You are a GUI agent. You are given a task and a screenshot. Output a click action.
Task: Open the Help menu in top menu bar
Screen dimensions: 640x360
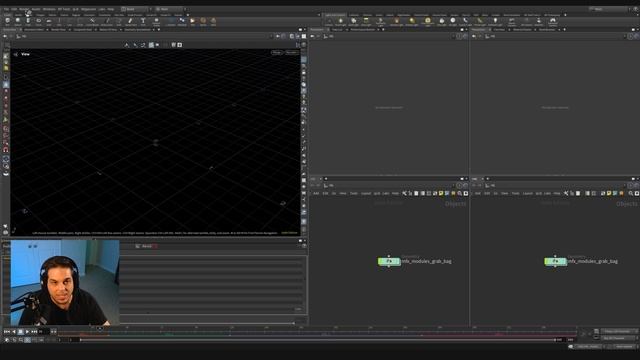click(x=111, y=9)
